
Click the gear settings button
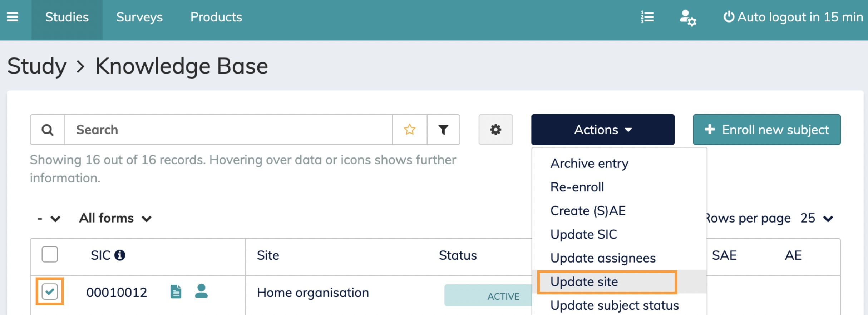495,130
